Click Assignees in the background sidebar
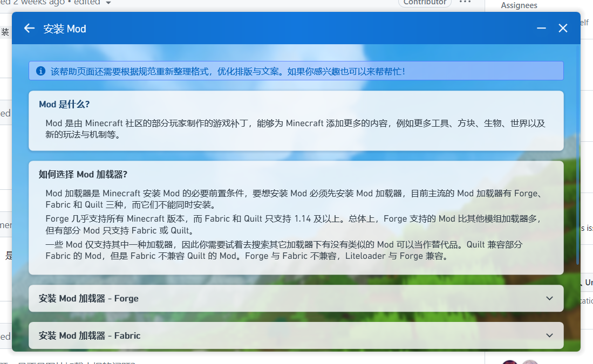Image resolution: width=593 pixels, height=364 pixels. [519, 5]
